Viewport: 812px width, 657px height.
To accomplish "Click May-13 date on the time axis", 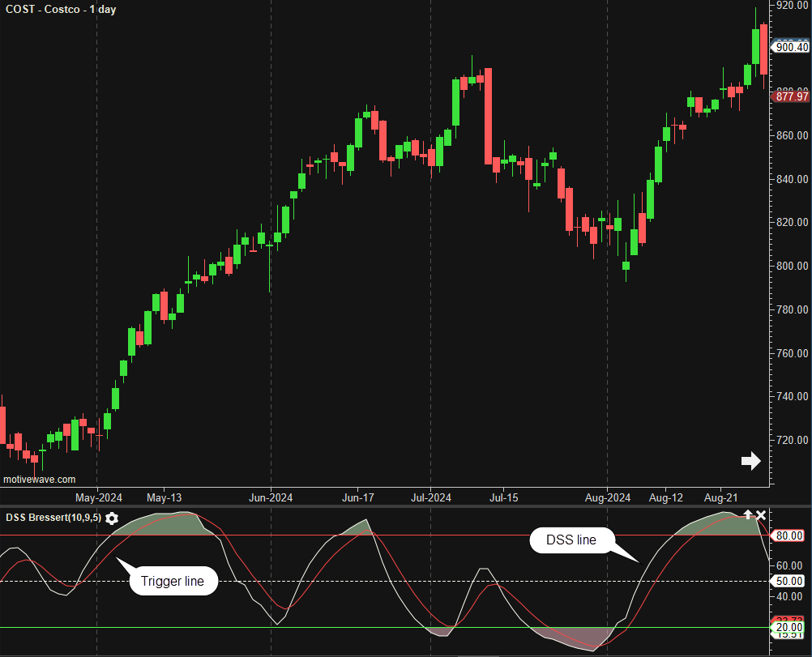I will click(164, 497).
